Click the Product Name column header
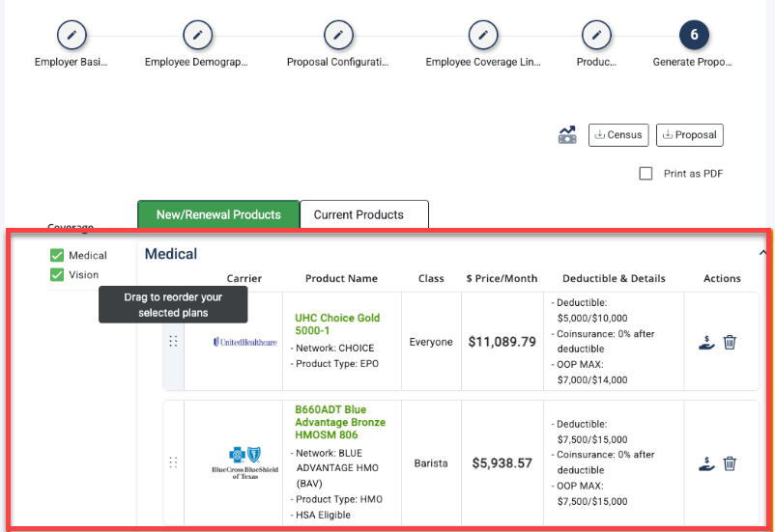This screenshot has width=775, height=532. 341,279
